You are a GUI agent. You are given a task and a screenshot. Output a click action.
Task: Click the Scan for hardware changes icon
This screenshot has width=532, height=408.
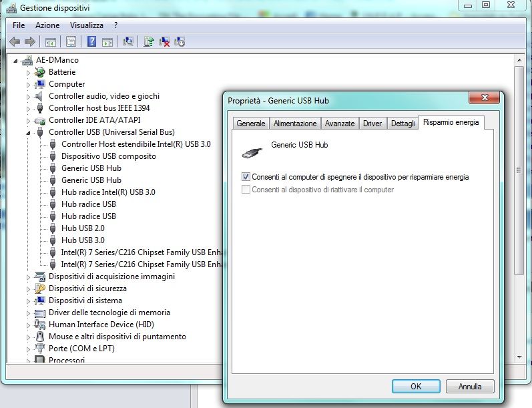coord(128,41)
